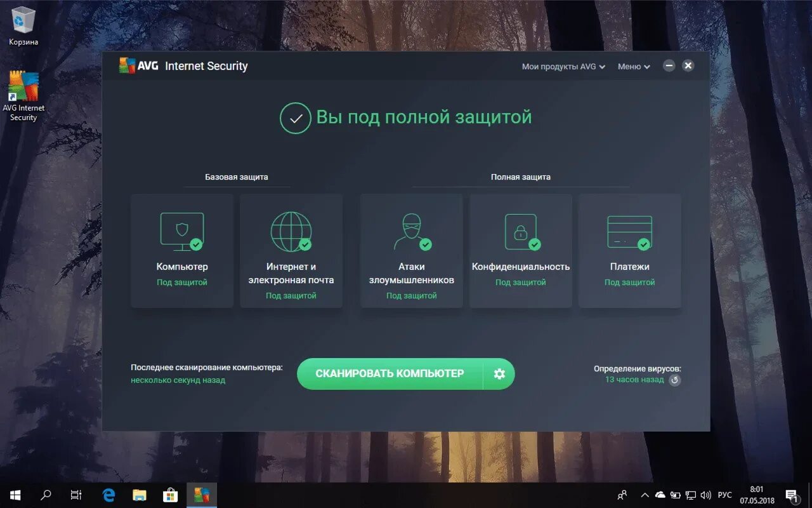Open the Windows Start menu
812x508 pixels.
(15, 495)
